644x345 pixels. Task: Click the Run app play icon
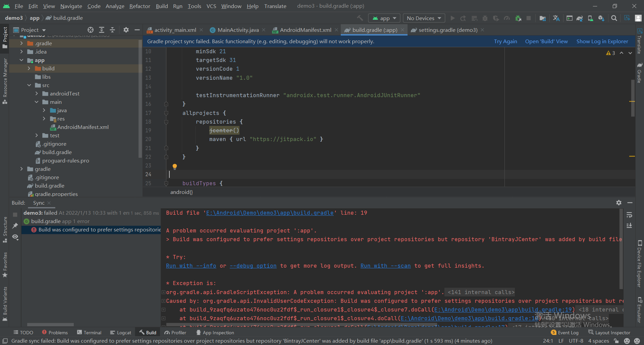click(x=452, y=18)
